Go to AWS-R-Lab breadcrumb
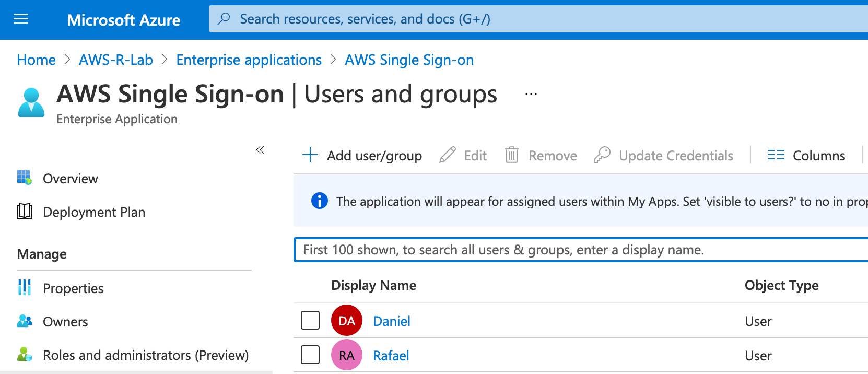Image resolution: width=868 pixels, height=374 pixels. [116, 60]
